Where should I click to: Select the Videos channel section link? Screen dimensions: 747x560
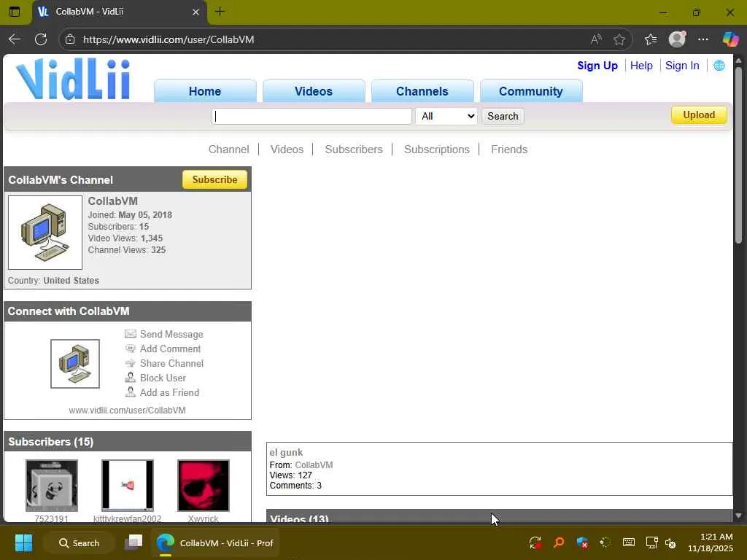(287, 149)
